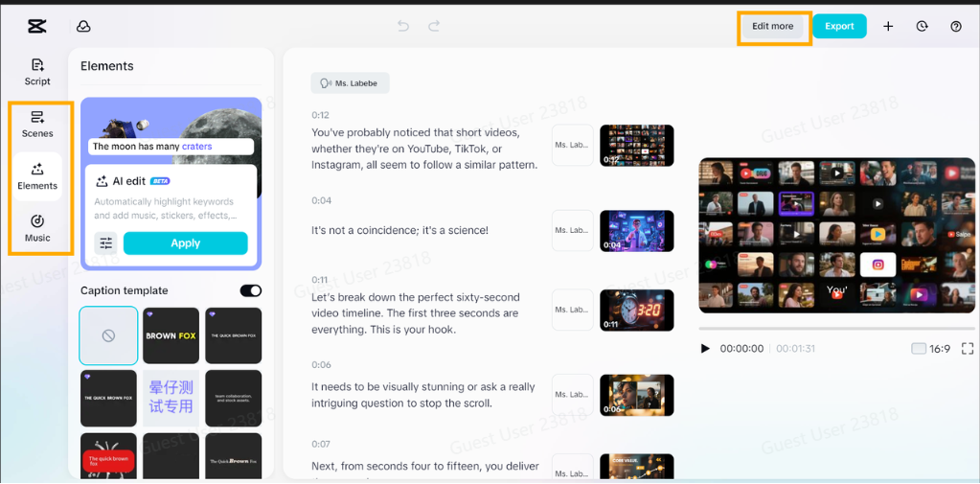The width and height of the screenshot is (980, 484).
Task: Open cloud storage icon in top bar
Action: coord(83,27)
